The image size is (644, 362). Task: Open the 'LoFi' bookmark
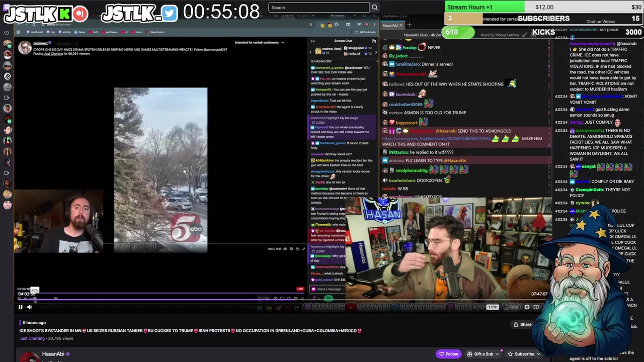tap(94, 32)
